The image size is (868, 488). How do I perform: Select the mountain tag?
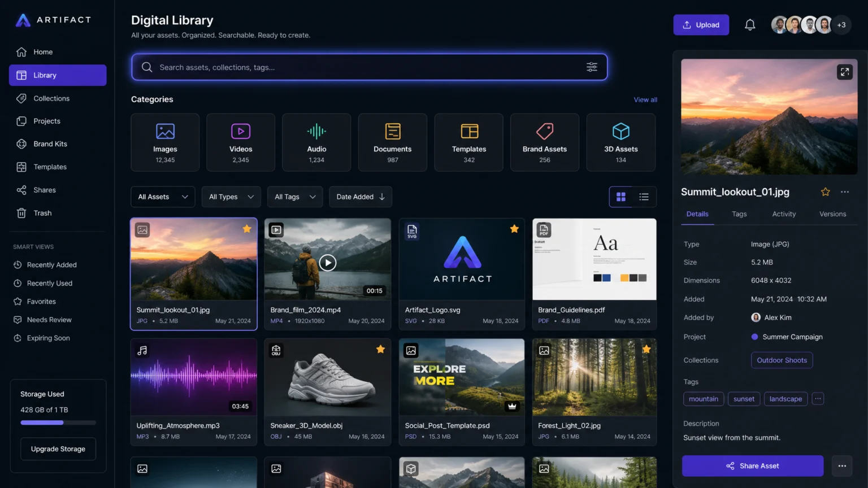click(x=704, y=399)
